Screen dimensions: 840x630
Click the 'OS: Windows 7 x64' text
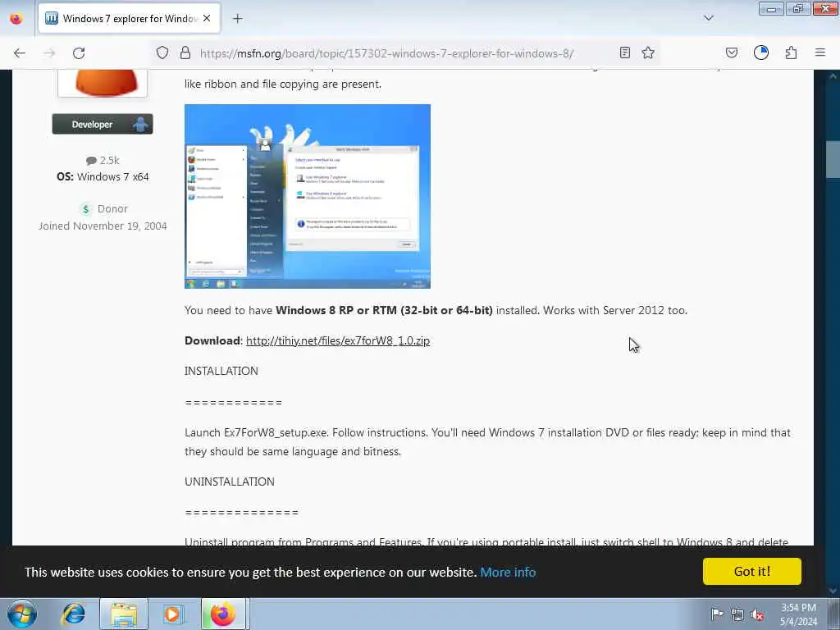click(x=103, y=177)
